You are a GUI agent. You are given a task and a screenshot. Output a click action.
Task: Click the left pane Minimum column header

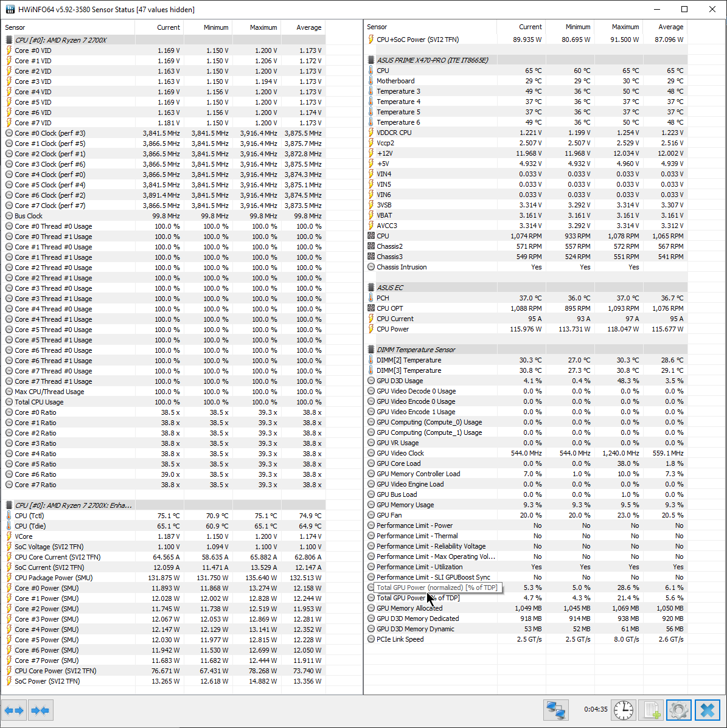(208, 27)
